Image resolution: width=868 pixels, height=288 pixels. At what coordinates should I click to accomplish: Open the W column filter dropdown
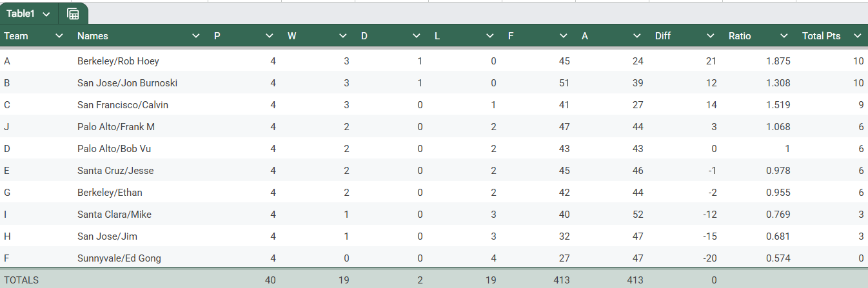click(x=343, y=36)
